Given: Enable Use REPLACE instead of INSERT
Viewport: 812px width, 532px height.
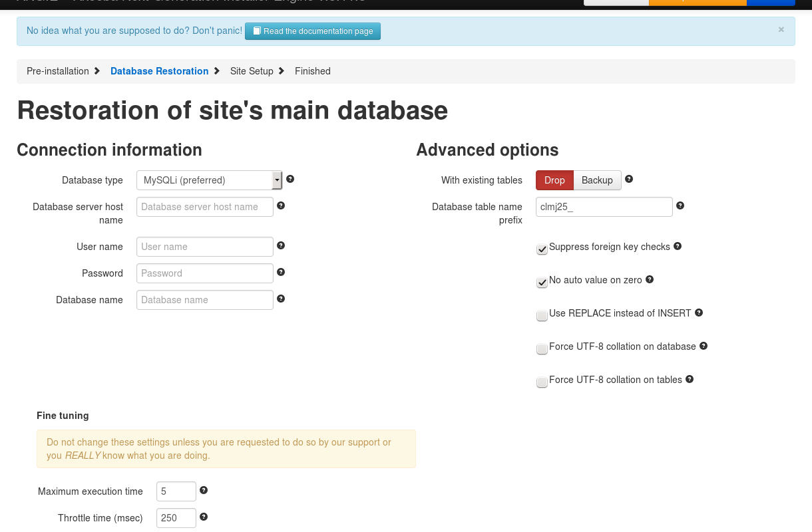Looking at the screenshot, I should click(542, 315).
